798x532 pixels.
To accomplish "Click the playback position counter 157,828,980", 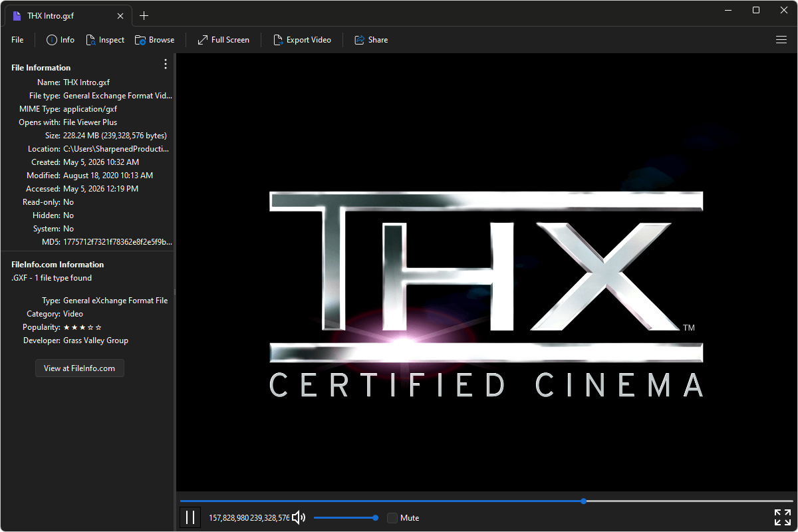I will point(229,518).
